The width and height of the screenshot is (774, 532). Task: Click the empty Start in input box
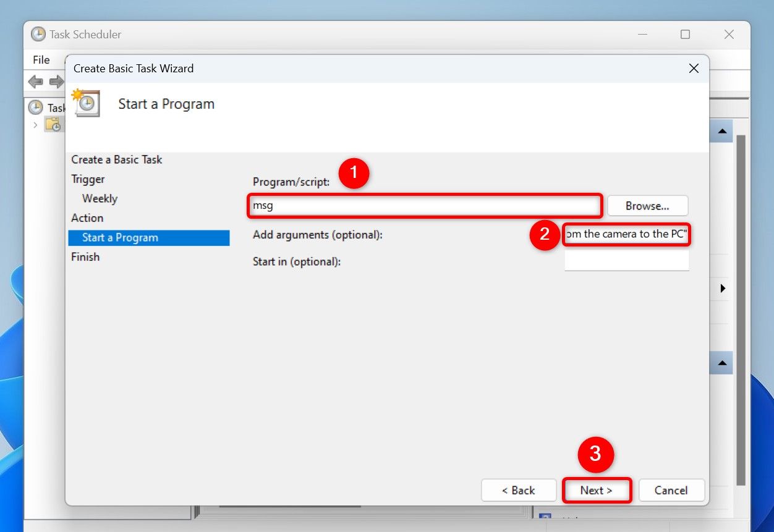click(x=627, y=260)
